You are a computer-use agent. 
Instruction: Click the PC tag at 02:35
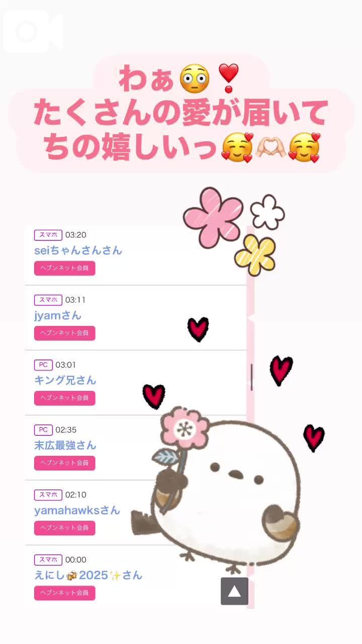43,430
